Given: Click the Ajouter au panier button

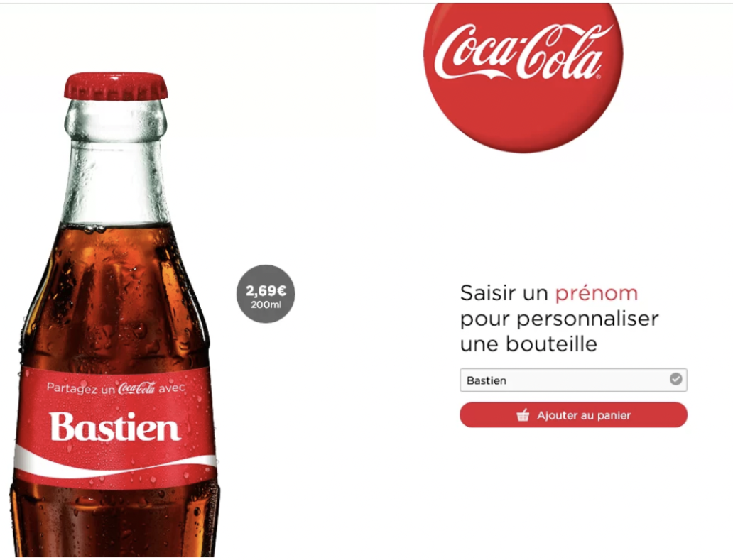Looking at the screenshot, I should point(573,415).
